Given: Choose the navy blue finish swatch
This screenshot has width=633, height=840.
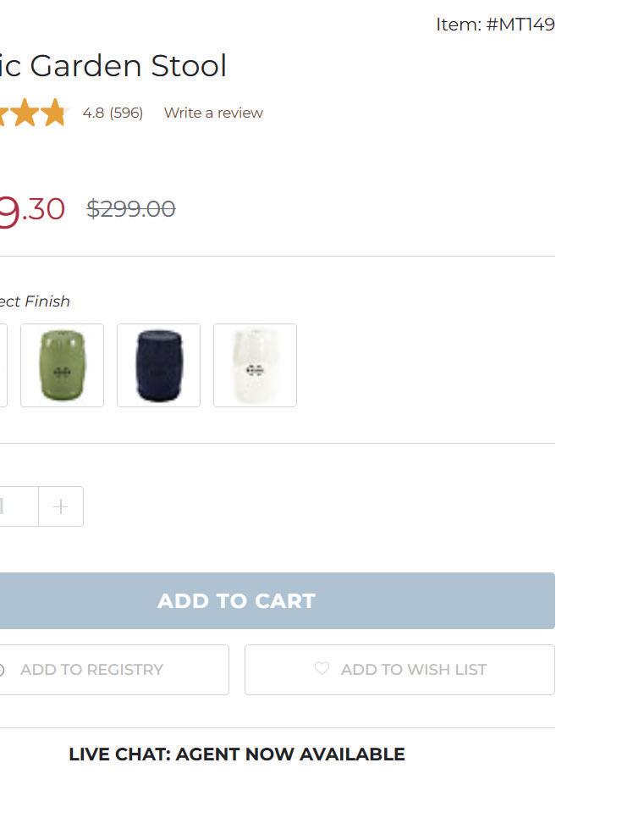Looking at the screenshot, I should click(x=159, y=365).
